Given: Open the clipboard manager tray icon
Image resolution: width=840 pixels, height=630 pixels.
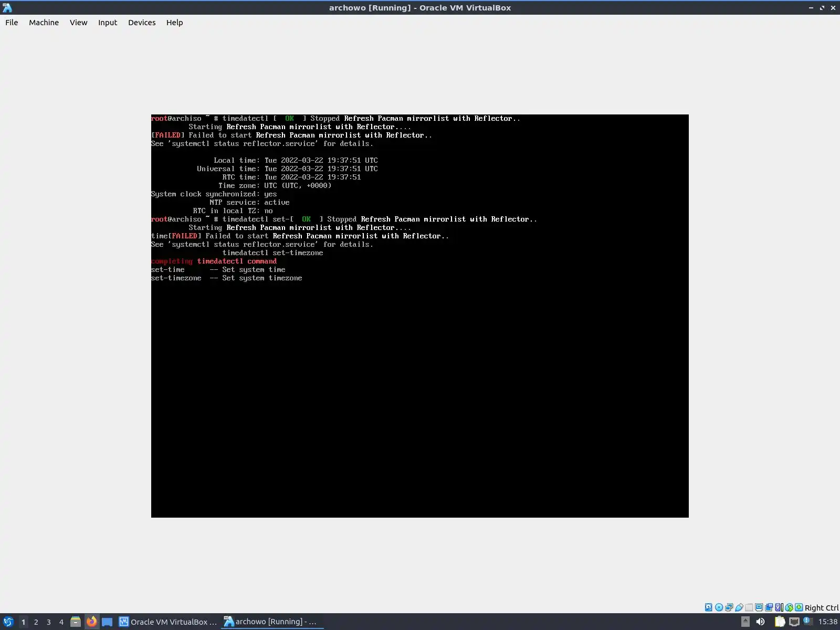Looking at the screenshot, I should [780, 622].
